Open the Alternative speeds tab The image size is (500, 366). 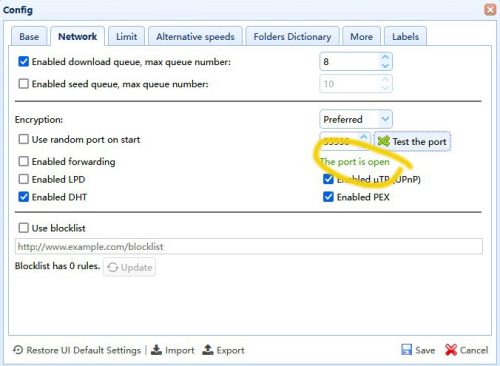pos(195,36)
